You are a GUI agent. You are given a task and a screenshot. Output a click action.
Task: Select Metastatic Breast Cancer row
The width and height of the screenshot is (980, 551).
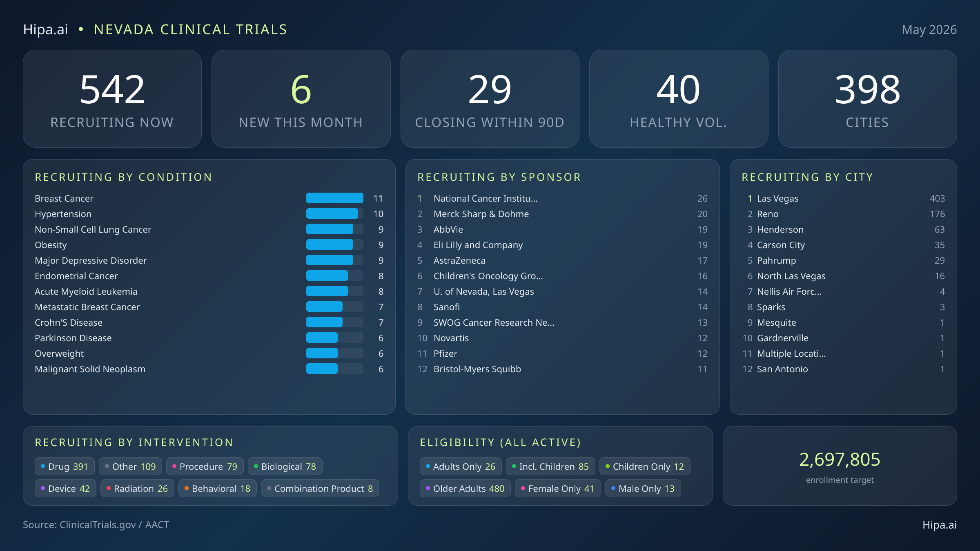click(x=209, y=307)
